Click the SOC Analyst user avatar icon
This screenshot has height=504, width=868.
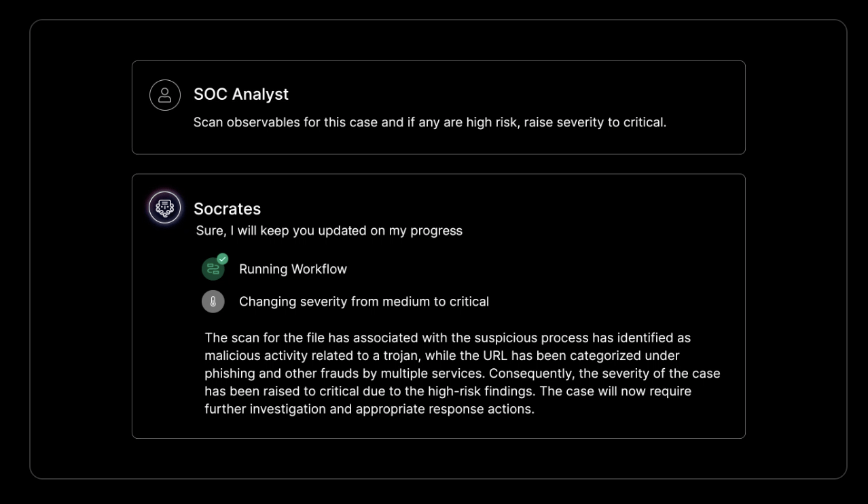165,95
